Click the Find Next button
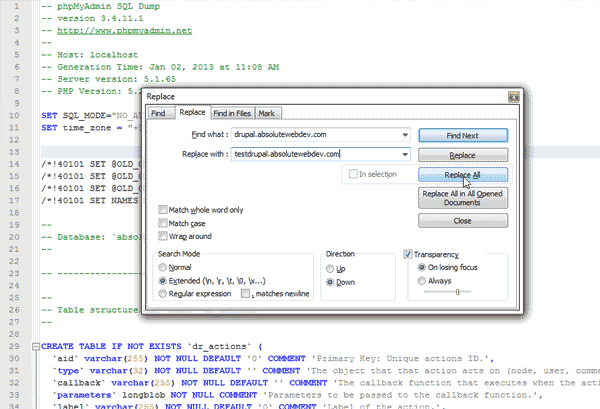Viewport: 600px width, 409px height. coord(463,134)
